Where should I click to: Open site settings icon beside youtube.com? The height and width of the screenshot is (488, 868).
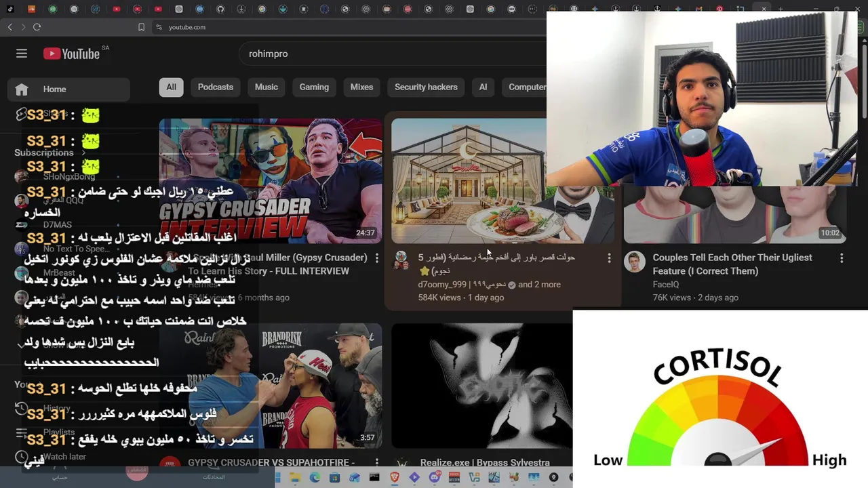159,27
